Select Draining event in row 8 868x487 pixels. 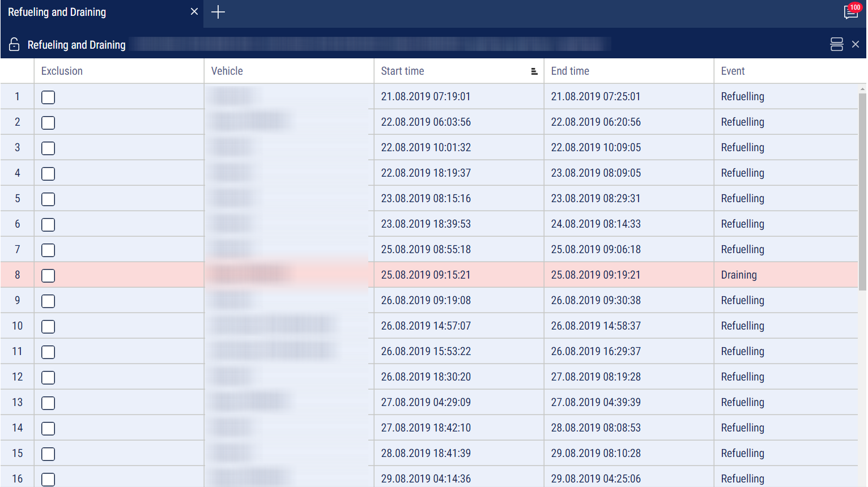pos(739,275)
